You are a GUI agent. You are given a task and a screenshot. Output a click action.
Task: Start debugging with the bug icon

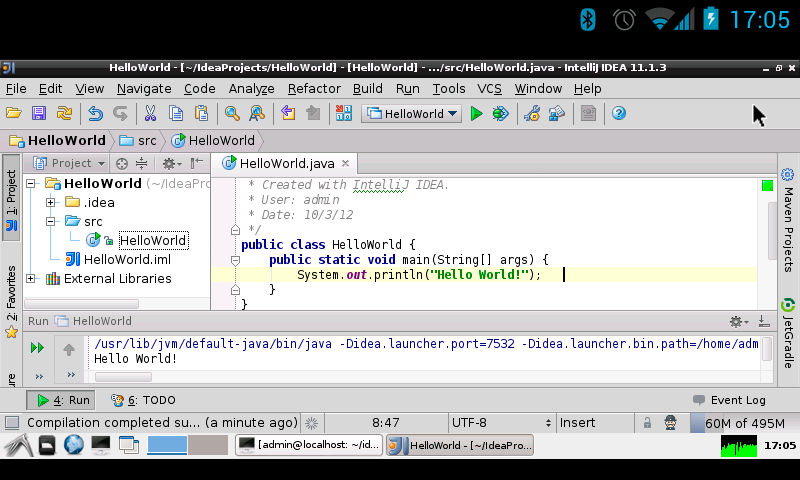coord(501,113)
